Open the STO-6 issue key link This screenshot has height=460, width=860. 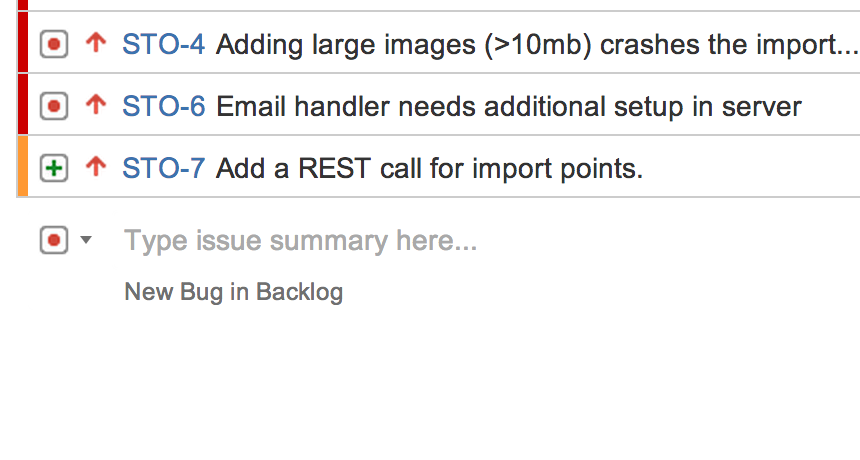pos(164,105)
